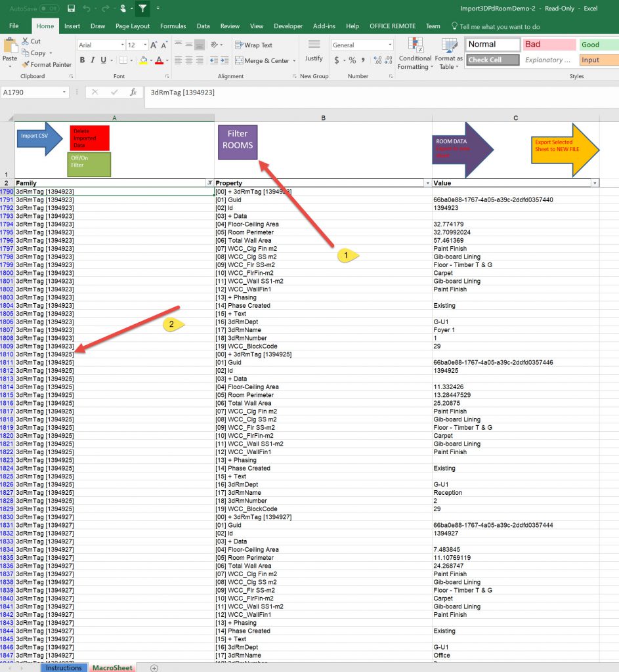Click the Save icon in quick access toolbar
This screenshot has width=619, height=672.
(71, 9)
